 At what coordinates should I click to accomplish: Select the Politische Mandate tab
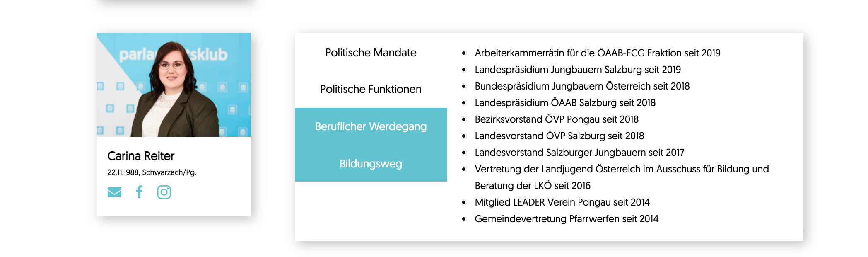(x=371, y=53)
